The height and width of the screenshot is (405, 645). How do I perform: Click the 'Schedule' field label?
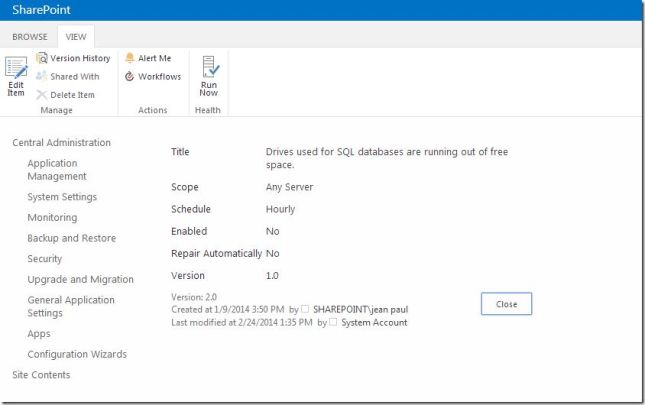[191, 209]
